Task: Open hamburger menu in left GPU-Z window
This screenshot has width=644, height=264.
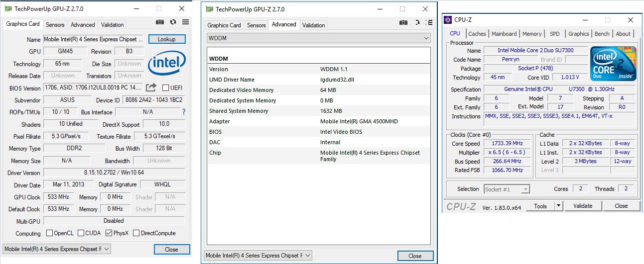Action: tap(185, 22)
